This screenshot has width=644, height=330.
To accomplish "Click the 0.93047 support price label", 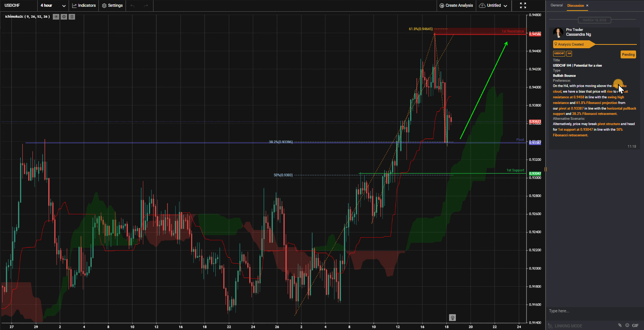I will point(535,174).
